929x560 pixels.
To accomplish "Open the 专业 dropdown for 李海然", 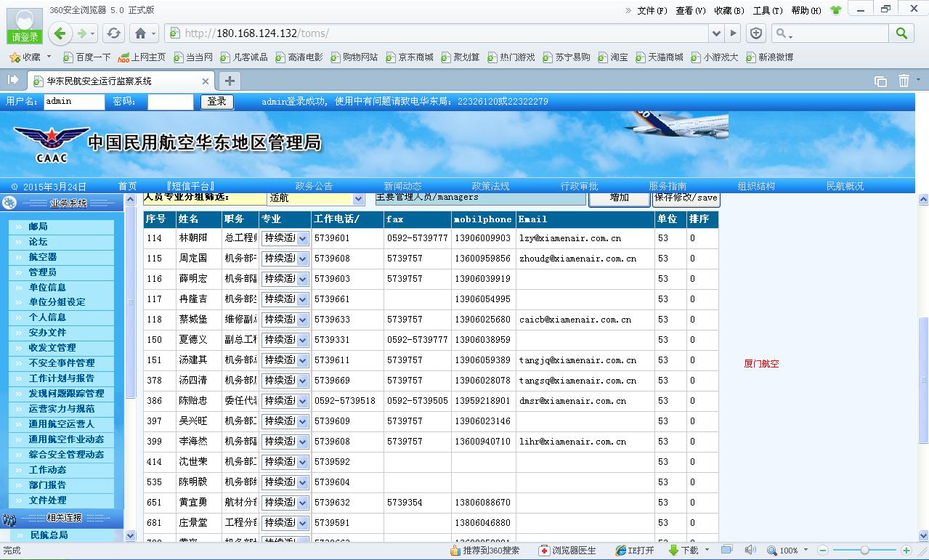I will (x=303, y=442).
